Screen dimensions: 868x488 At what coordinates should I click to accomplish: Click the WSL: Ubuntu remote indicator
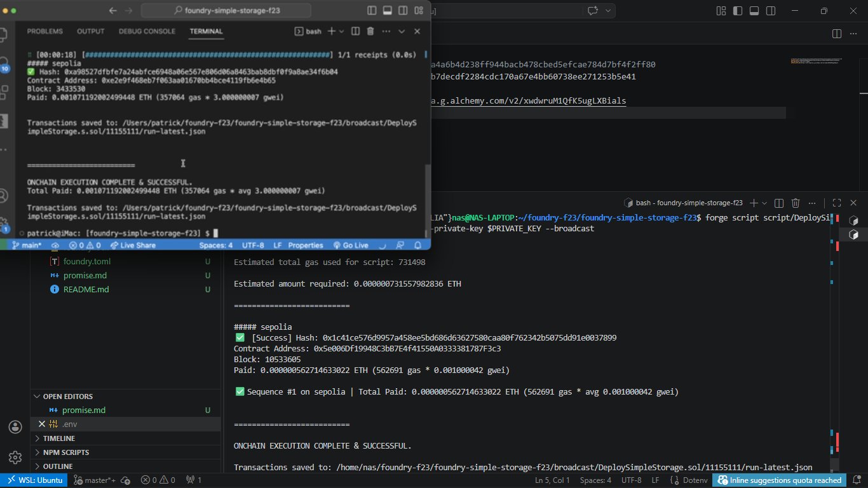(33, 480)
